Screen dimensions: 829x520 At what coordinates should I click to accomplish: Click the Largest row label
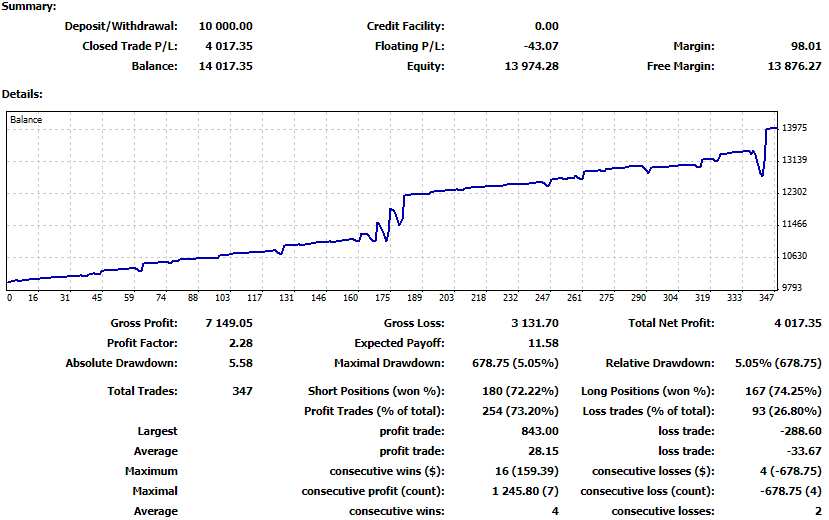(158, 431)
